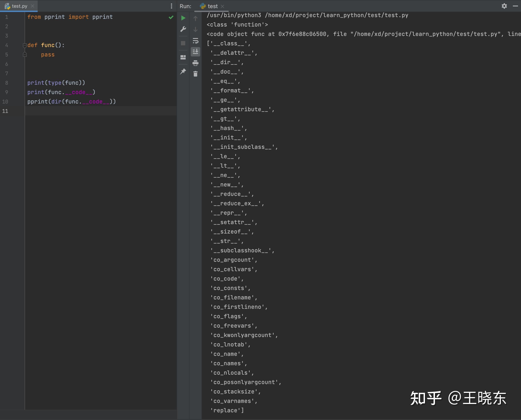Click the green inspections checkmark
The height and width of the screenshot is (420, 521).
(x=171, y=17)
